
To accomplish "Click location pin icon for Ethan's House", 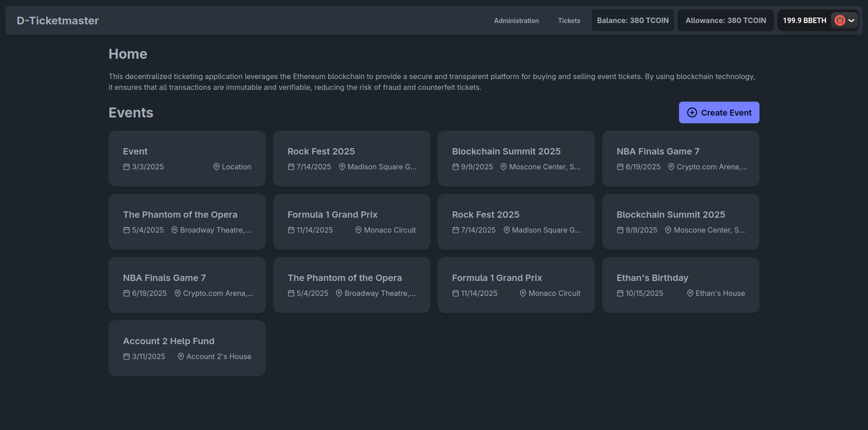I will click(x=690, y=294).
